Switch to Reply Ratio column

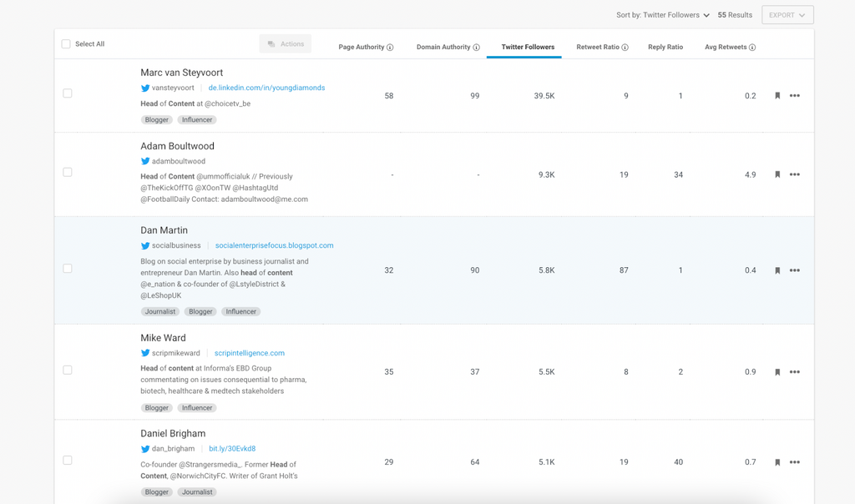(665, 48)
